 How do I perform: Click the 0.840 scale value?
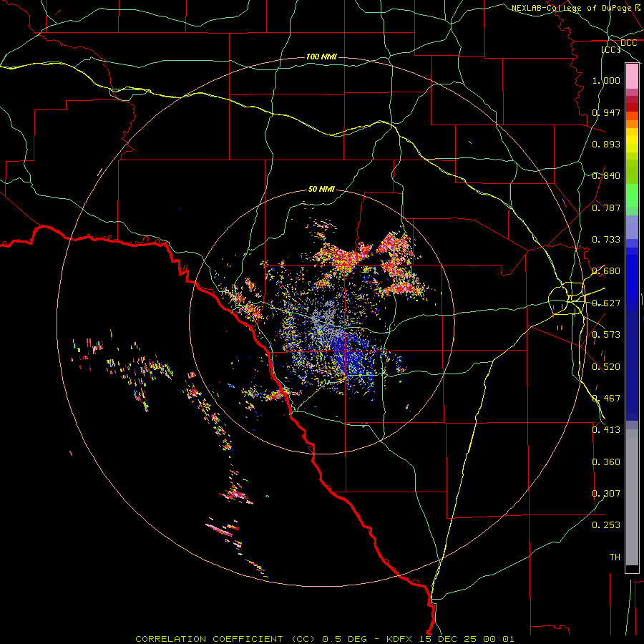pos(606,176)
